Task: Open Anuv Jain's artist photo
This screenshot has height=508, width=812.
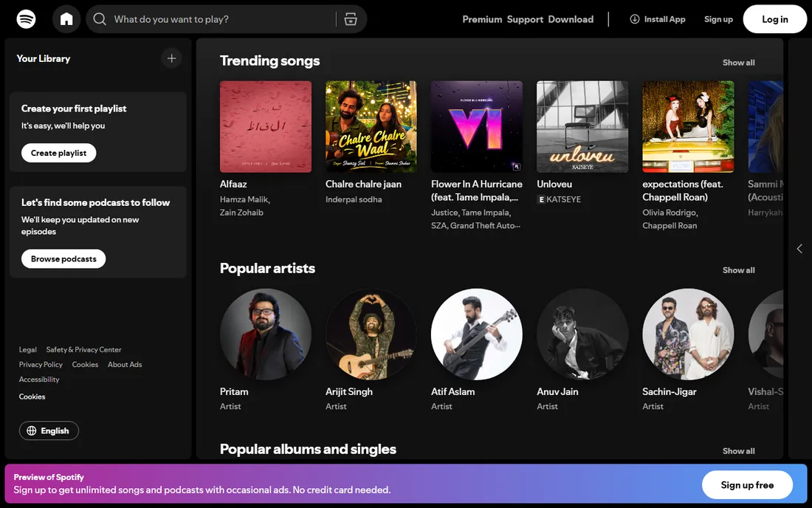Action: click(582, 334)
